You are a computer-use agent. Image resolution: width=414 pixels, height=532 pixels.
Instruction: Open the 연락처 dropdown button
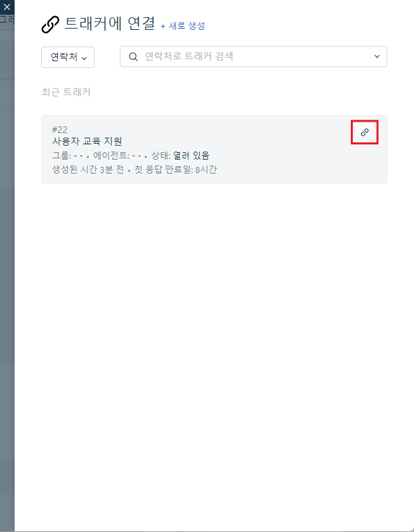68,57
